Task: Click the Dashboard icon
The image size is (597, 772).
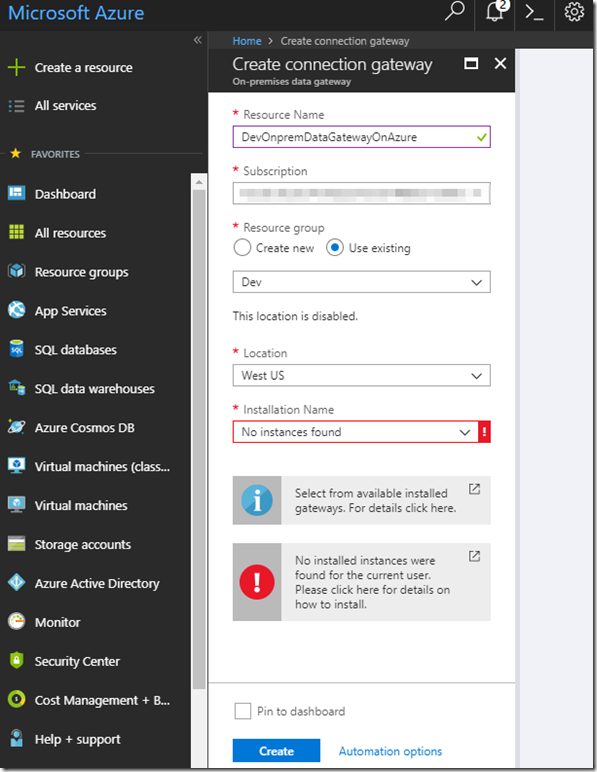Action: 16,193
